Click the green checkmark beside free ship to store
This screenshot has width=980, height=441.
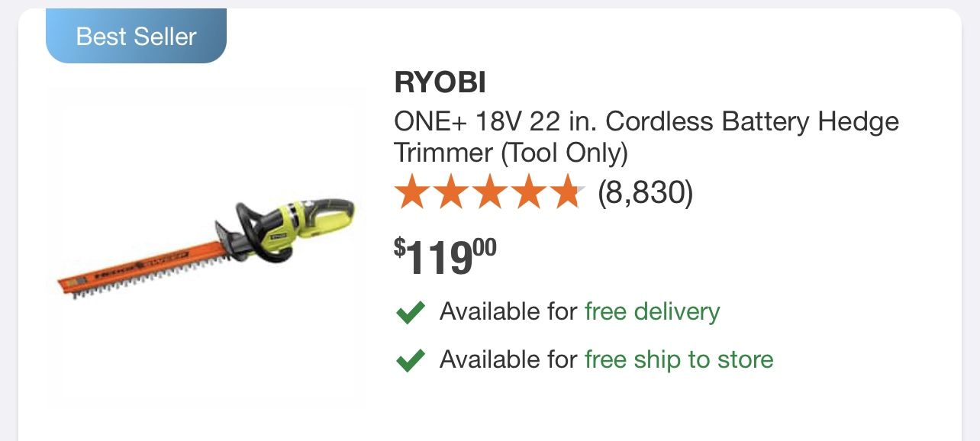(410, 359)
